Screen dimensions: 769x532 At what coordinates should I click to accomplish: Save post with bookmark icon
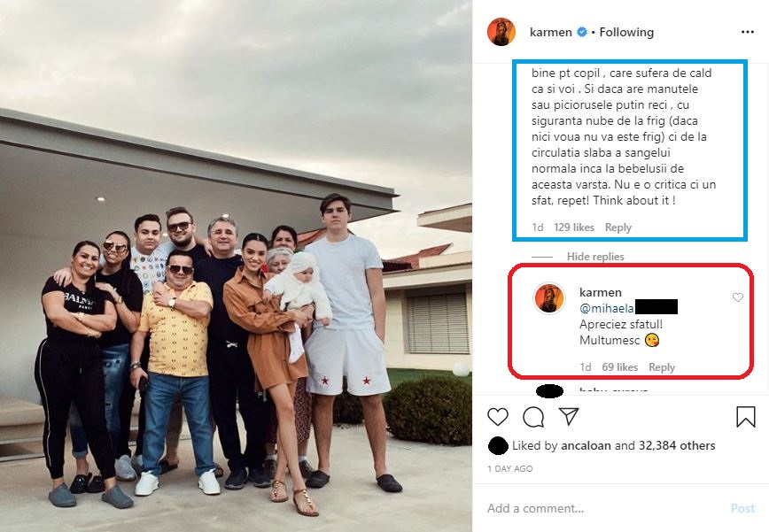[746, 416]
